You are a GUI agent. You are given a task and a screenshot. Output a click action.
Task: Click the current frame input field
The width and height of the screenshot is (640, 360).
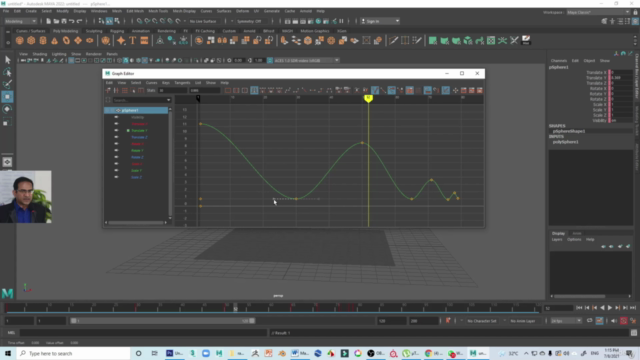558,308
